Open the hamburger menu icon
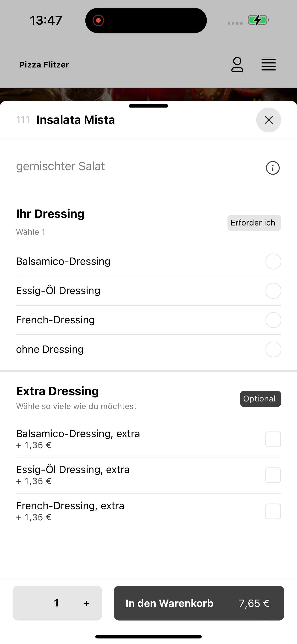 click(268, 64)
